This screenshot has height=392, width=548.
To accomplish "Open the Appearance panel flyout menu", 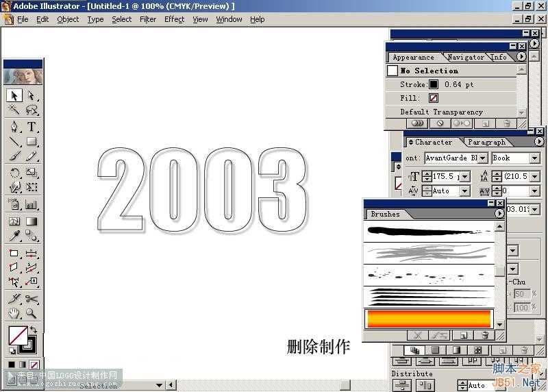I will point(521,57).
